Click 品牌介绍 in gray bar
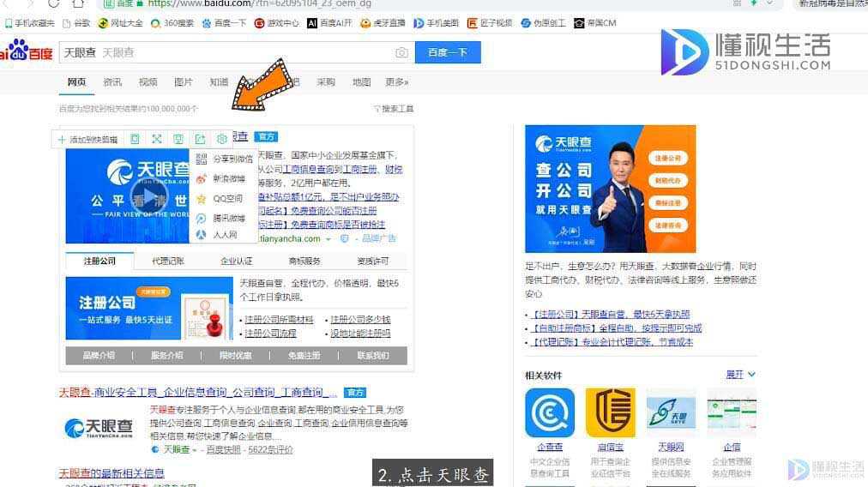 (x=99, y=355)
